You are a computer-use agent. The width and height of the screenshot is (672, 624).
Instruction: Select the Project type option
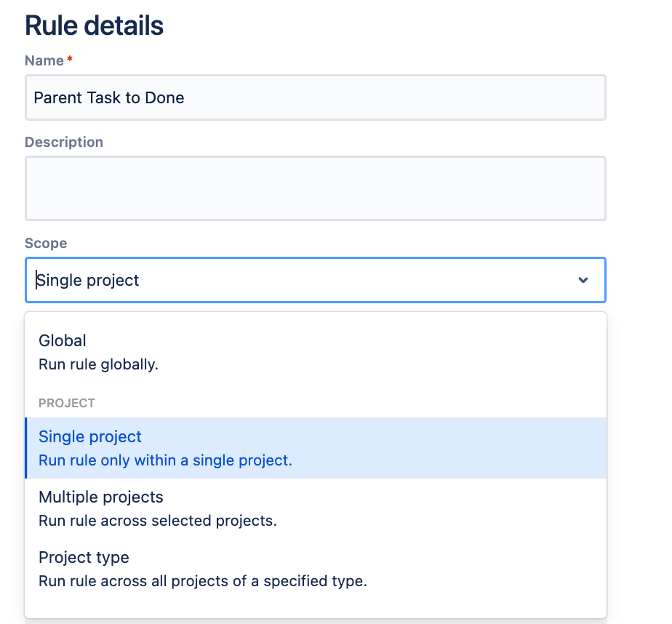pyautogui.click(x=84, y=558)
